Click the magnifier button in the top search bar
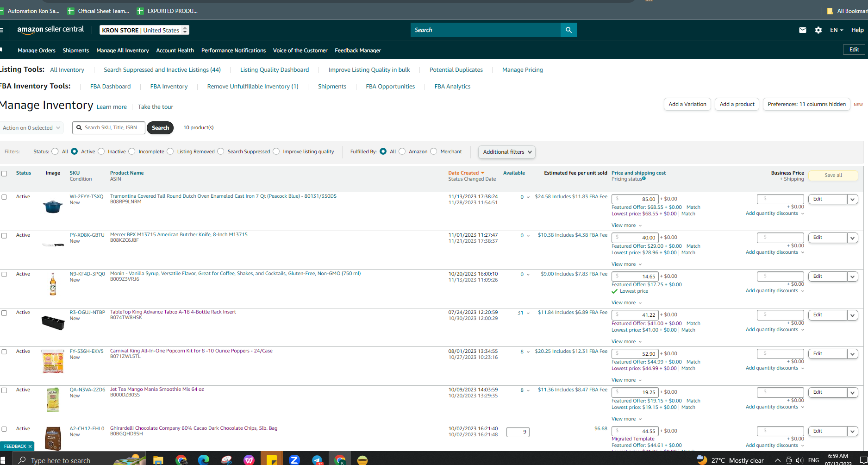 point(568,30)
